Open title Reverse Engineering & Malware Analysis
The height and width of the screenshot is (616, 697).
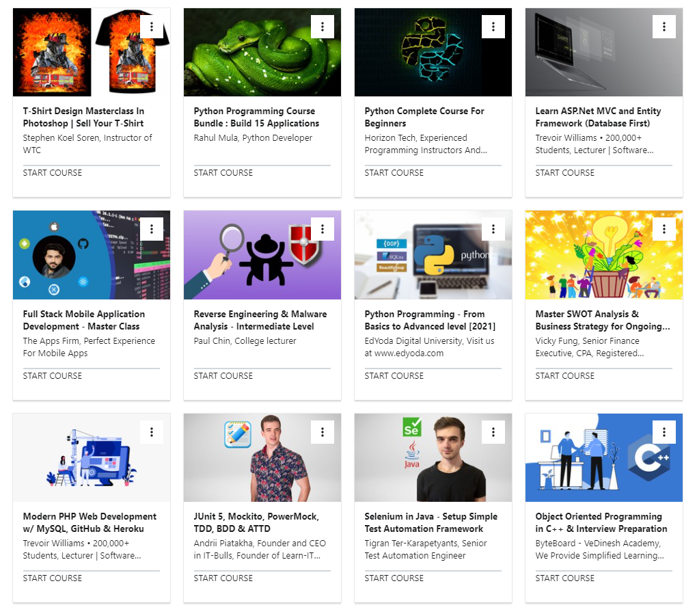click(x=260, y=320)
